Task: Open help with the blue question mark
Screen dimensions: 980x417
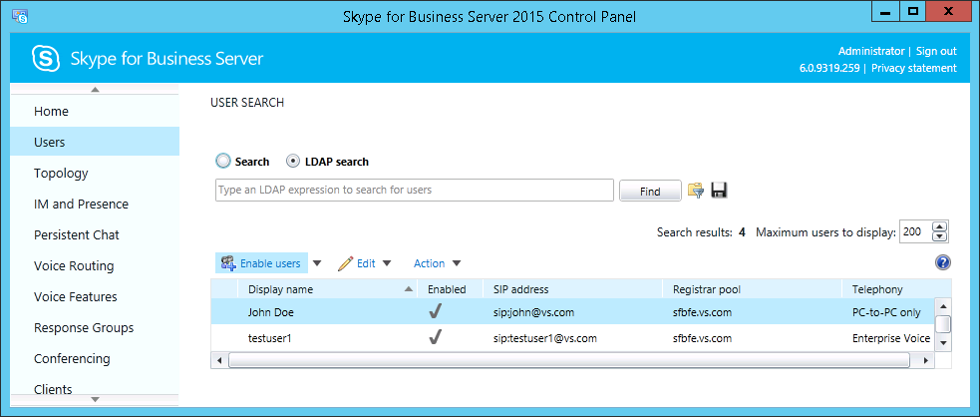Action: click(942, 262)
